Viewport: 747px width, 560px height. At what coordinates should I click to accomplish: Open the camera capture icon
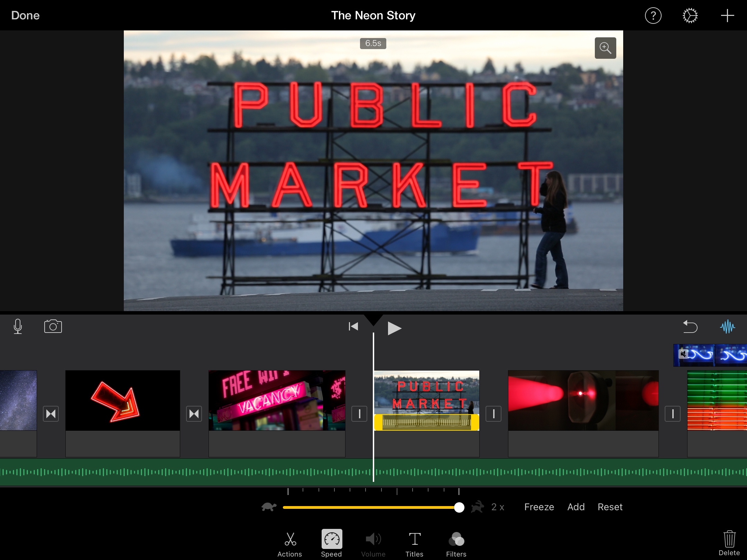click(53, 326)
